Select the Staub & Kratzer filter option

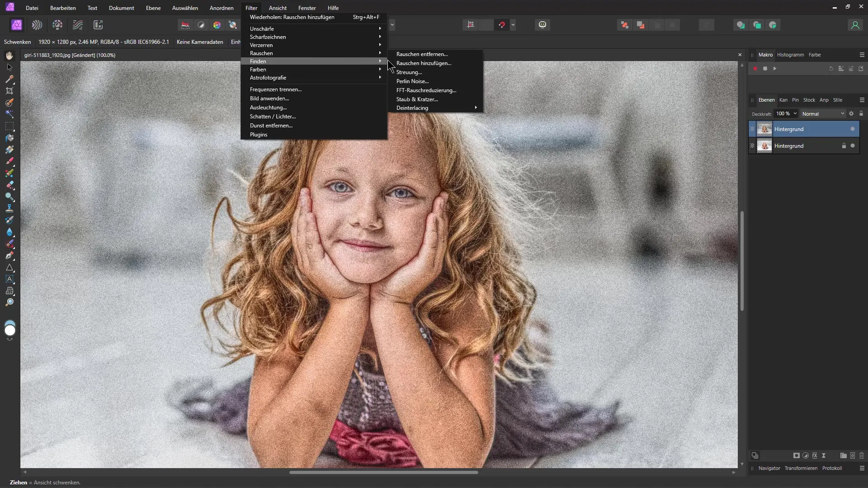[417, 99]
